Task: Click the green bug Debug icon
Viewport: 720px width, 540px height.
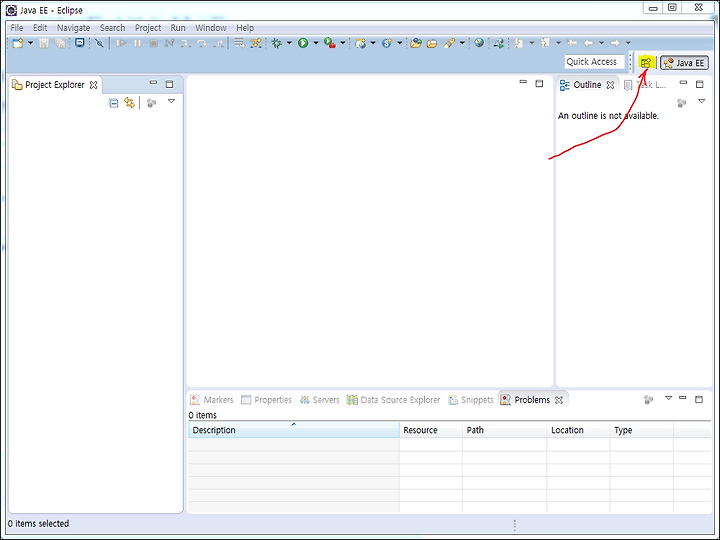Action: (x=276, y=43)
